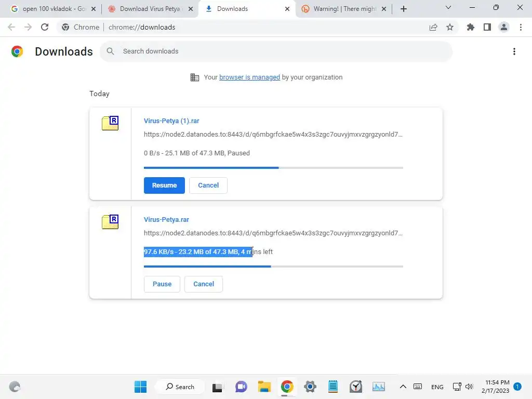Open a new tab with the plus button
This screenshot has height=399, width=532.
pyautogui.click(x=403, y=9)
